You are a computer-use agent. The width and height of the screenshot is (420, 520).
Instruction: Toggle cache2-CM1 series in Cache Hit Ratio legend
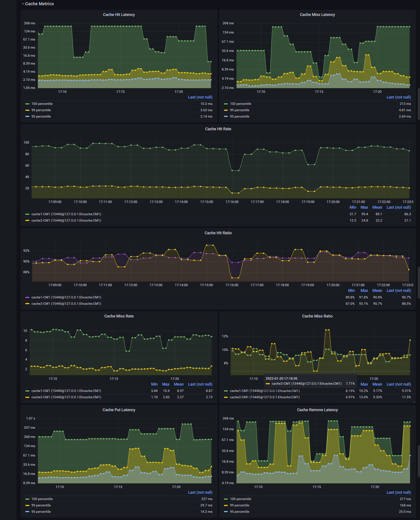(x=66, y=304)
